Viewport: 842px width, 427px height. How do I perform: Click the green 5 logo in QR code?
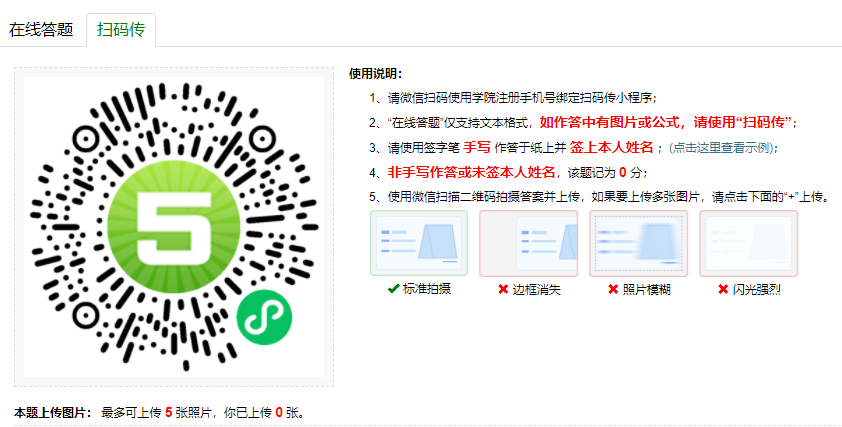tap(175, 226)
